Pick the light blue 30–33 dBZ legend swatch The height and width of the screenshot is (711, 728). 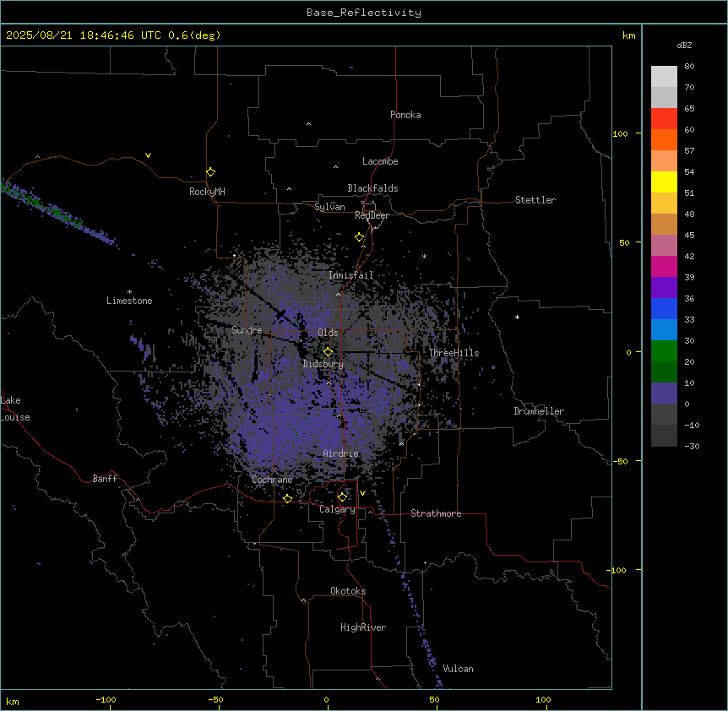click(x=664, y=329)
